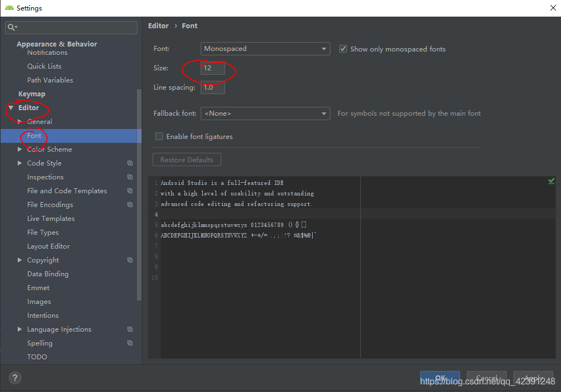Click Editor in the breadcrumb path
The width and height of the screenshot is (561, 392).
tap(158, 25)
